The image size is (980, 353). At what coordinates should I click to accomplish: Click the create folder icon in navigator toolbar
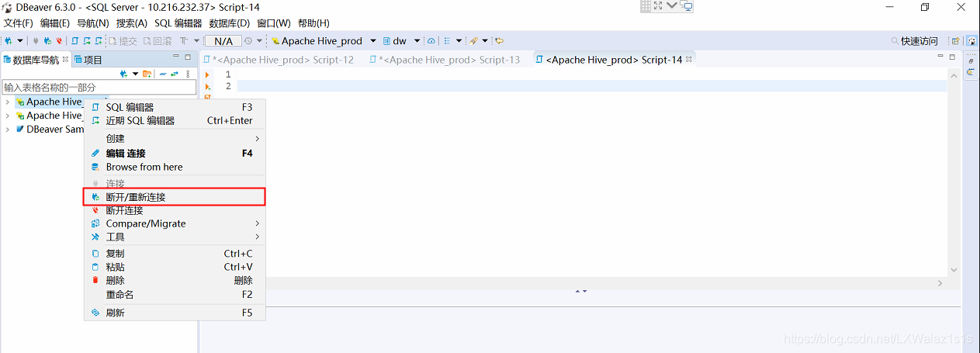tap(147, 74)
